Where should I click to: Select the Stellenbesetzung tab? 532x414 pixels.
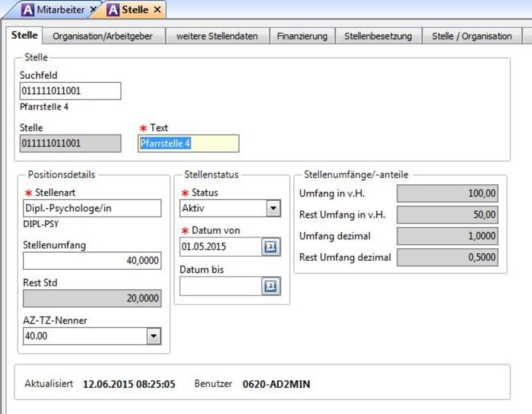point(378,36)
